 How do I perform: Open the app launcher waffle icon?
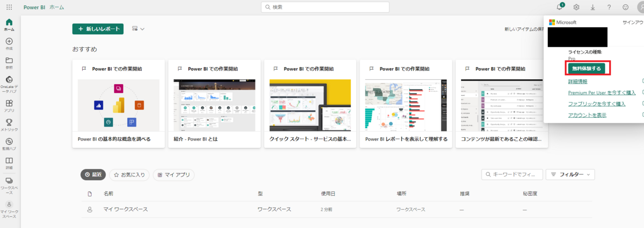point(9,8)
